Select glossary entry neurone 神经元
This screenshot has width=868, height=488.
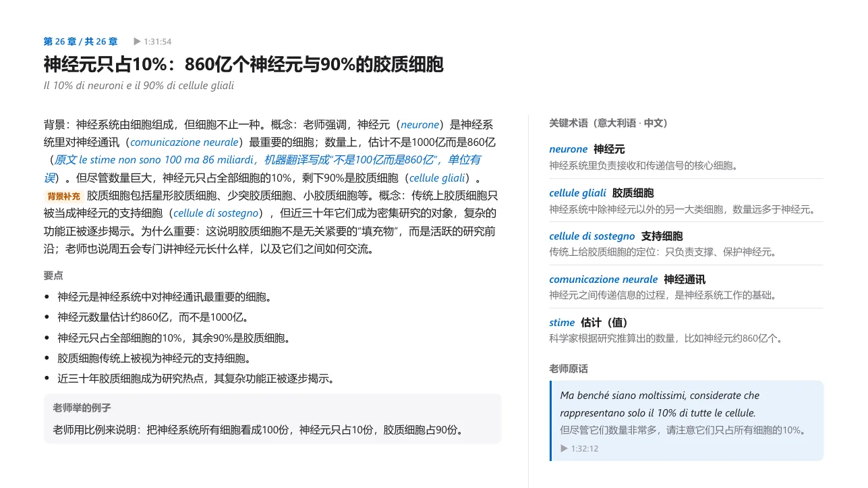click(x=587, y=149)
